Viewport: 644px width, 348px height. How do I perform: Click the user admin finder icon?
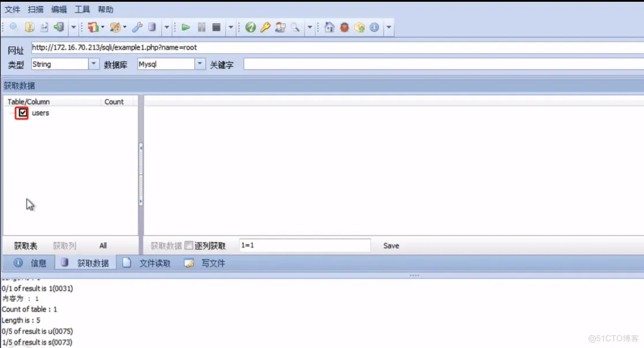(280, 27)
